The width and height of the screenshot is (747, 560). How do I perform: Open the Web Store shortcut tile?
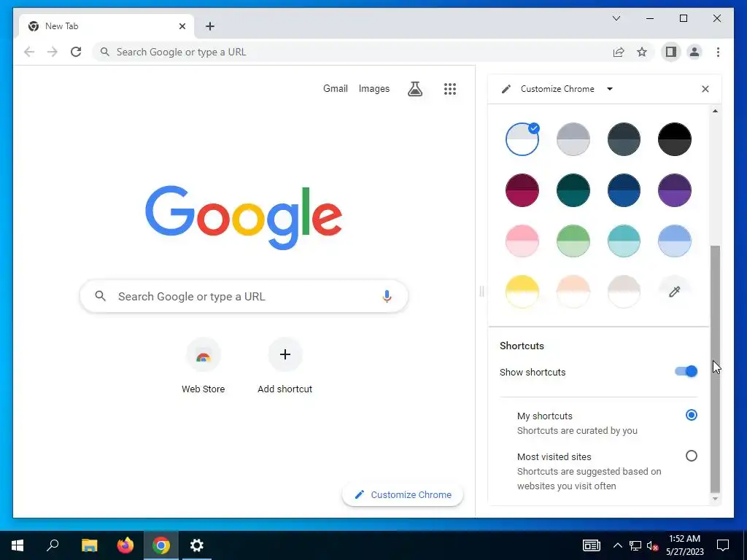(x=204, y=366)
